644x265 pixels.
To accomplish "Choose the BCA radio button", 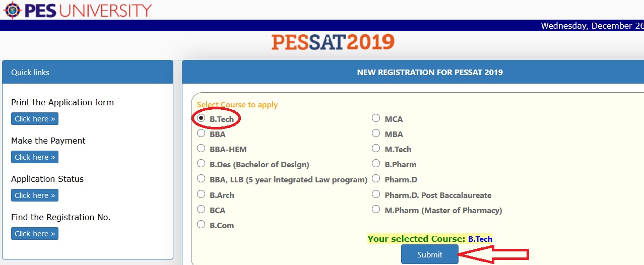I will [x=201, y=209].
